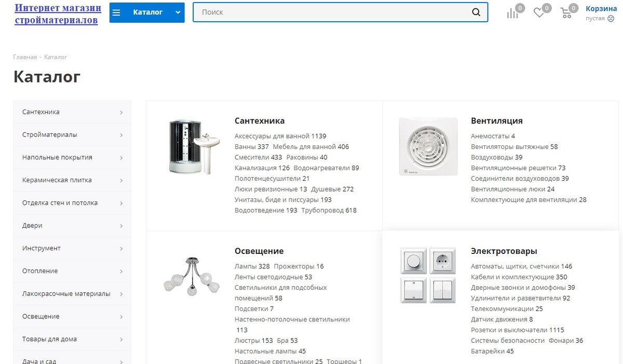Expand Отопление sidebar chevron
Screen dimensions: 623x364
(x=121, y=272)
